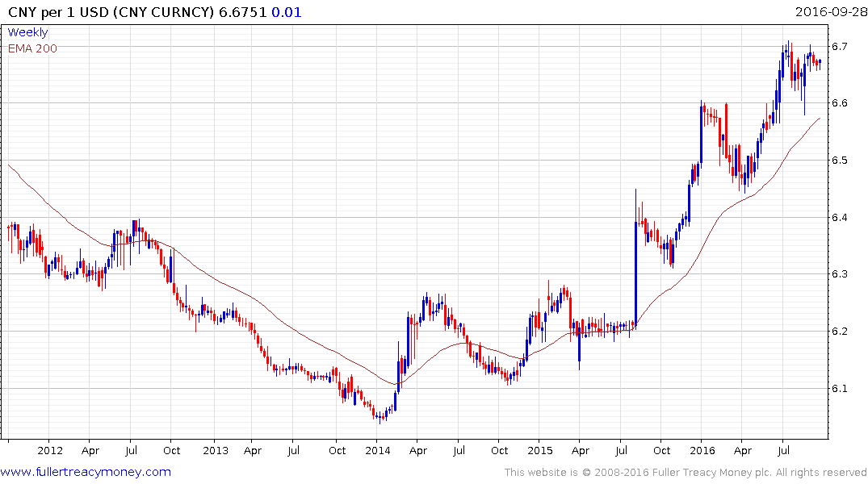The image size is (868, 484).
Task: Click the 2016 year axis label
Action: coord(702,450)
